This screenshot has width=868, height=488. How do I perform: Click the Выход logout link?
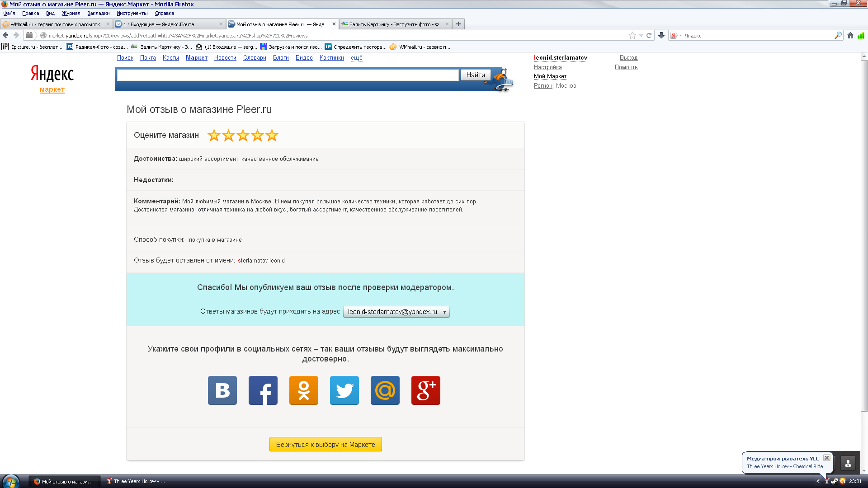(628, 58)
